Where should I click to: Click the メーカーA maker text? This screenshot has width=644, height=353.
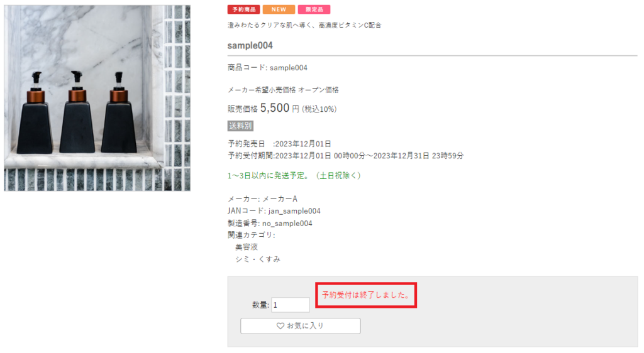tap(280, 199)
